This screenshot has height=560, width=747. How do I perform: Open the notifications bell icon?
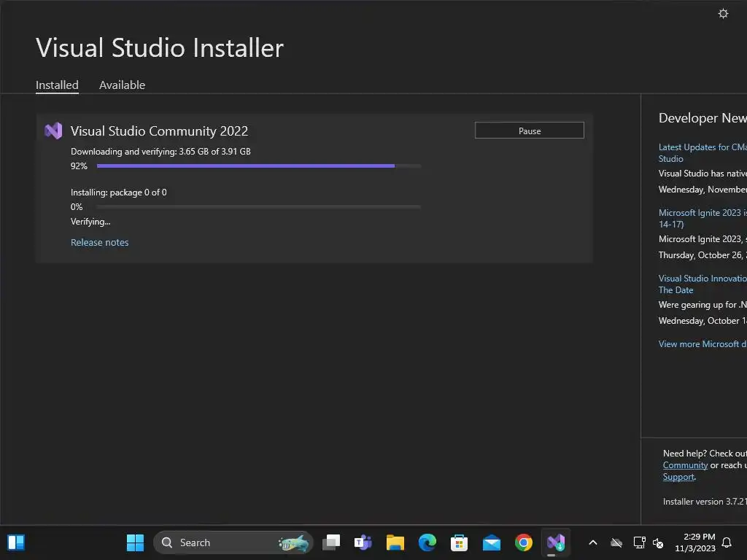(x=727, y=542)
